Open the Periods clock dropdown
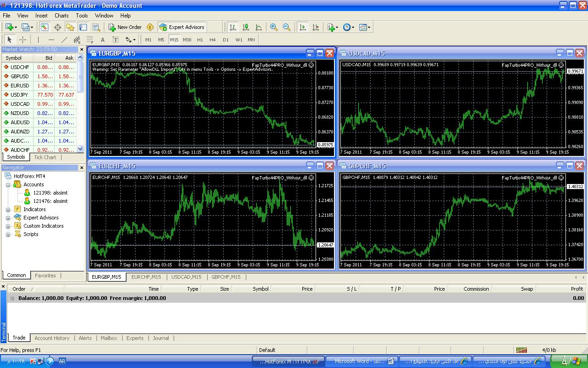 pyautogui.click(x=349, y=27)
